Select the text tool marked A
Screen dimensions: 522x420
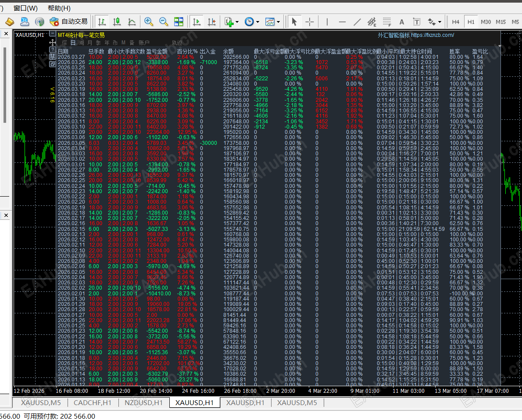click(402, 22)
